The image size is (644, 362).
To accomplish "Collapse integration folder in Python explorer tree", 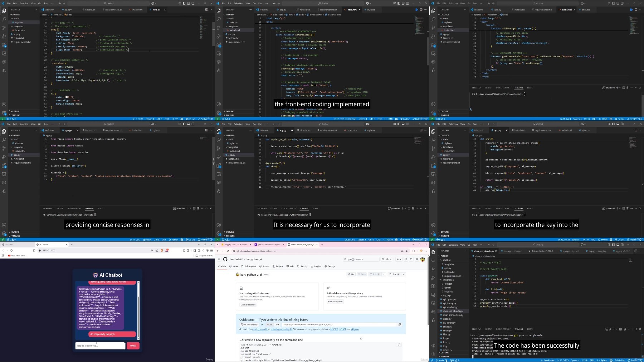I will coord(448,280).
